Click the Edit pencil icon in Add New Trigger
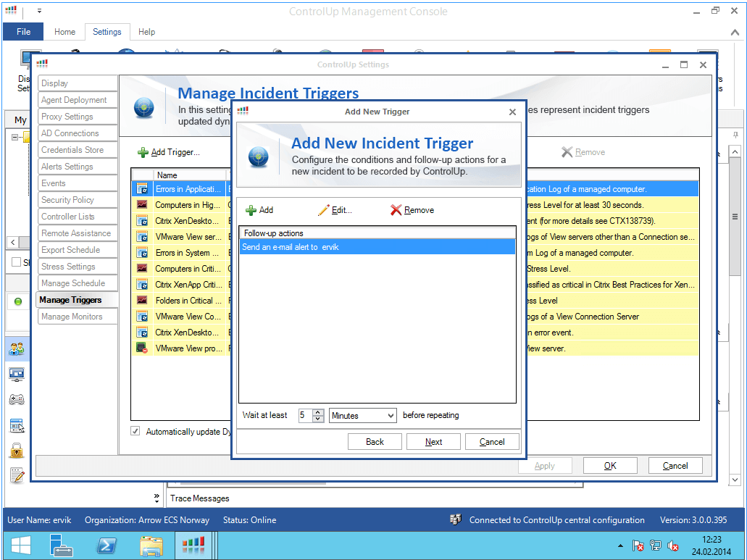The image size is (747, 560). 324,210
